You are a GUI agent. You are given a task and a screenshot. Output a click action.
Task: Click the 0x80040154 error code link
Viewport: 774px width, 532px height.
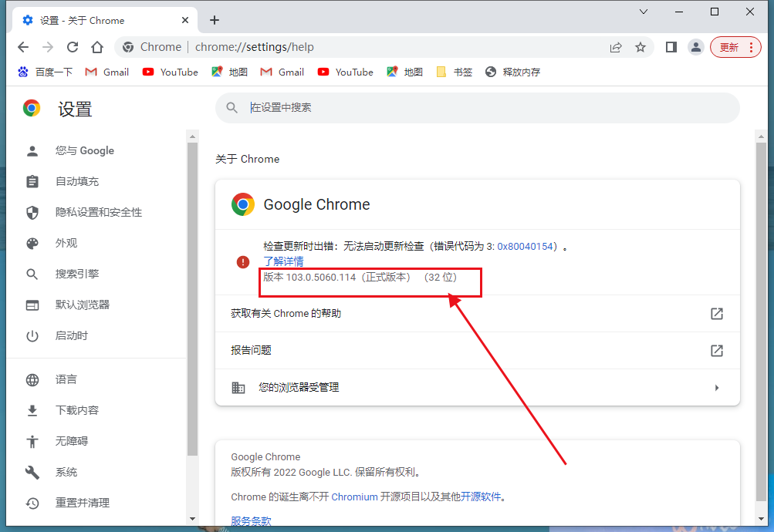[x=525, y=247]
